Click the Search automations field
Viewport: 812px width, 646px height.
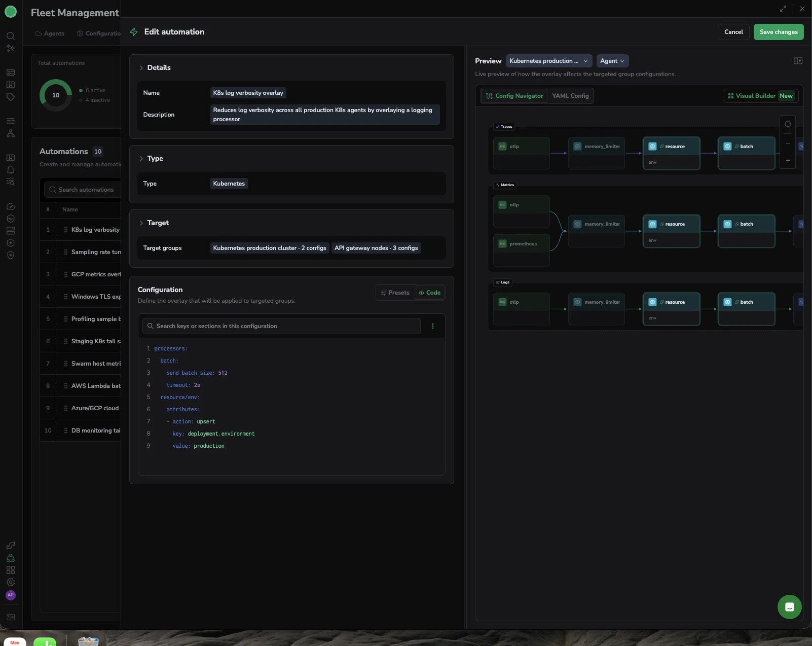[83, 190]
